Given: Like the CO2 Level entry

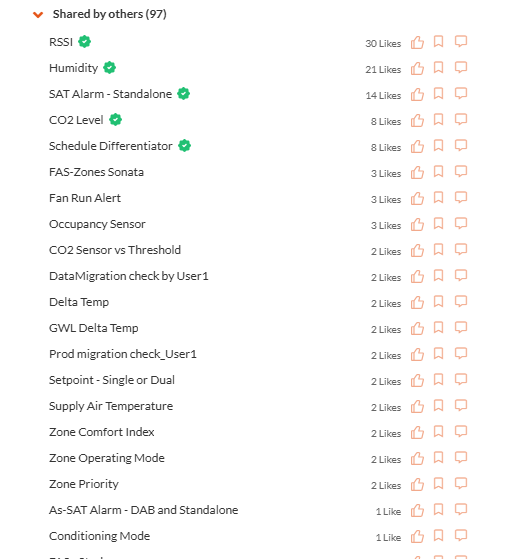Looking at the screenshot, I should 417,120.
